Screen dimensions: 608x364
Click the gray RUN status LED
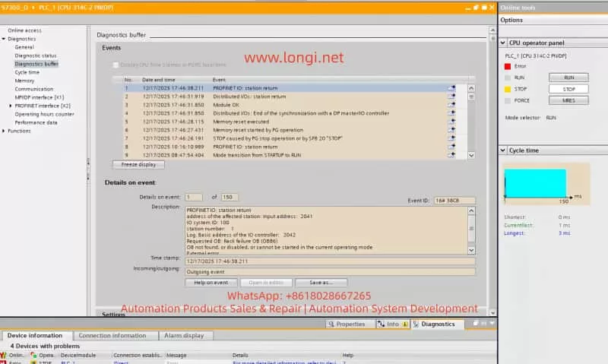(507, 78)
